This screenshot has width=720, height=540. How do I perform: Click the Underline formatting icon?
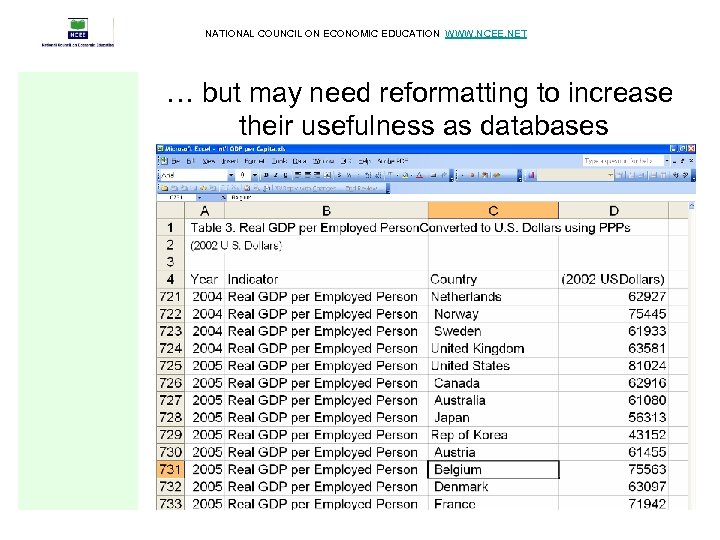tap(285, 174)
